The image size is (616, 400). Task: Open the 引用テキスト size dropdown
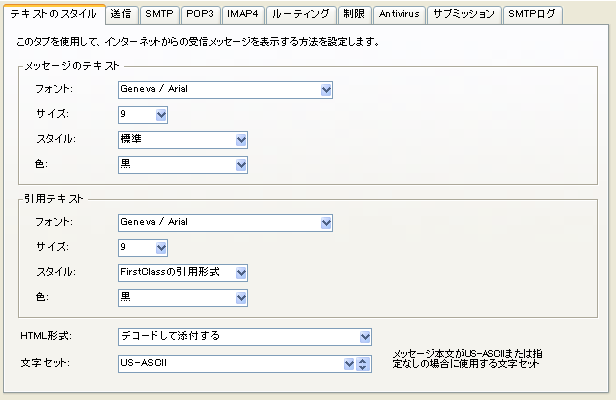[142, 247]
